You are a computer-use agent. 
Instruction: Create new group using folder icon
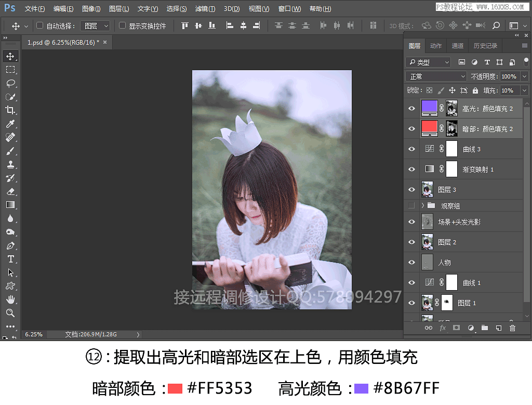pyautogui.click(x=484, y=328)
